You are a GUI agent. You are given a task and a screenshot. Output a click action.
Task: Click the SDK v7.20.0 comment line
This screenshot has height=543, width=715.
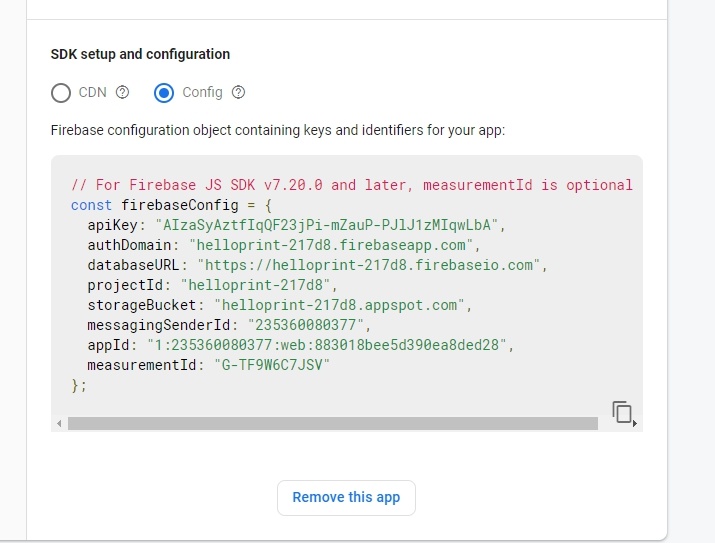(352, 185)
